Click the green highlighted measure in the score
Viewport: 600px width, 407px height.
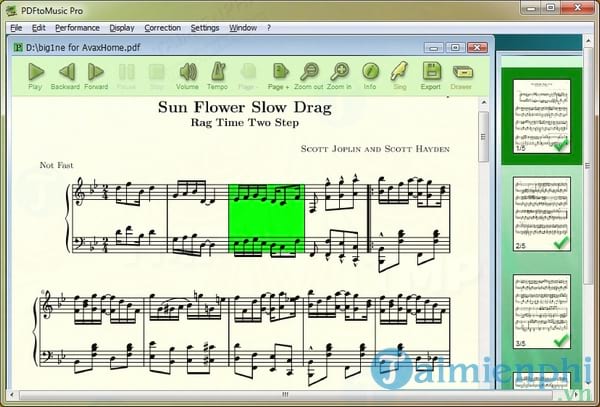tap(266, 218)
